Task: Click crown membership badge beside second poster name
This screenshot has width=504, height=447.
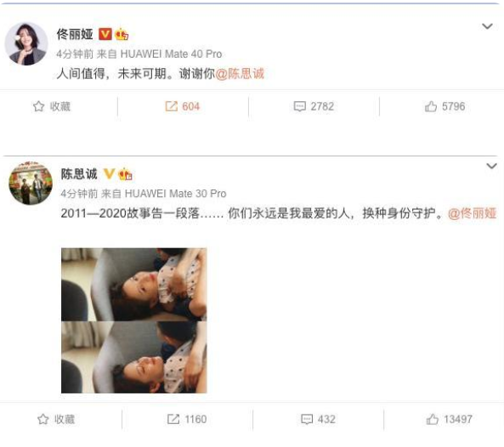Action: pos(125,174)
